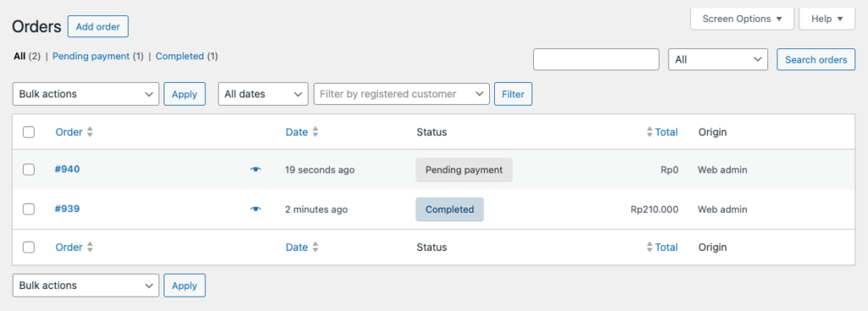Click the Order column header link at top
This screenshot has width=868, height=311.
(69, 132)
